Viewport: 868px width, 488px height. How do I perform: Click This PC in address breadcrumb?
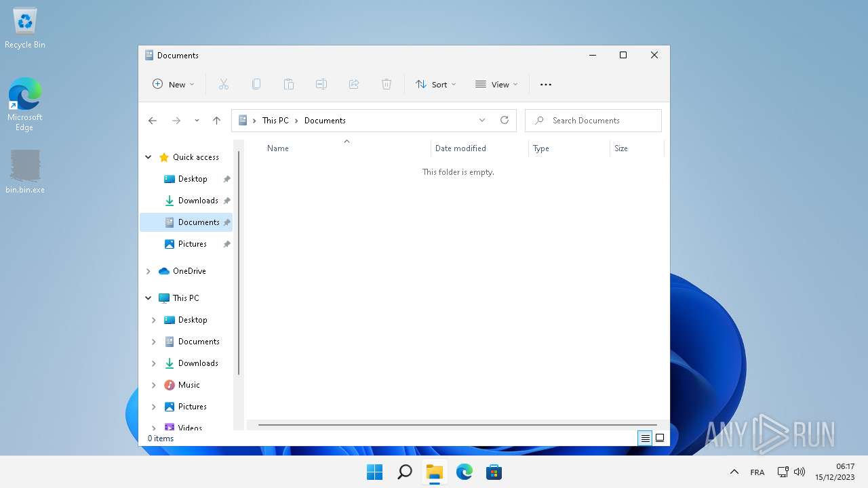pyautogui.click(x=275, y=121)
